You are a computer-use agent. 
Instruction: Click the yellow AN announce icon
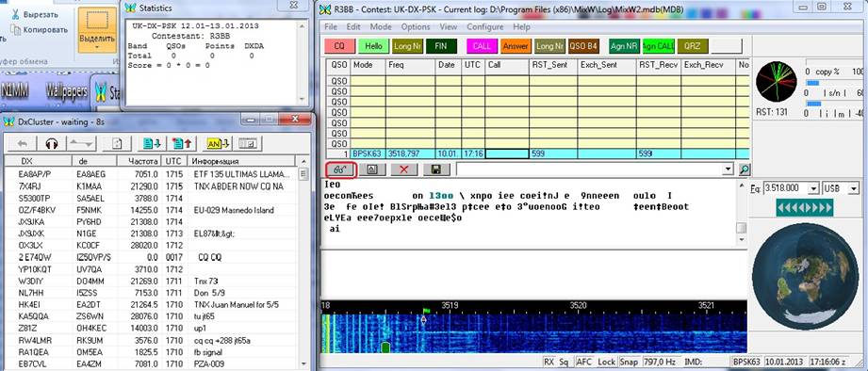218,144
